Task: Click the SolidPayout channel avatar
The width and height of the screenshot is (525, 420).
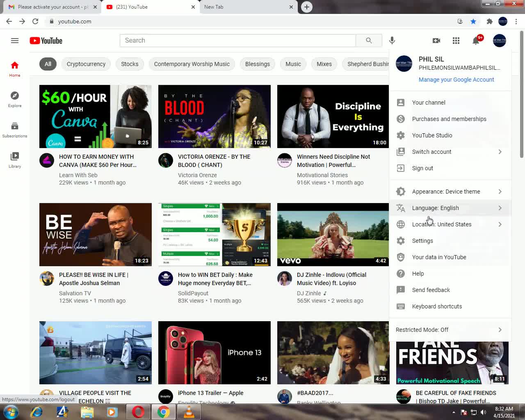Action: [x=166, y=278]
